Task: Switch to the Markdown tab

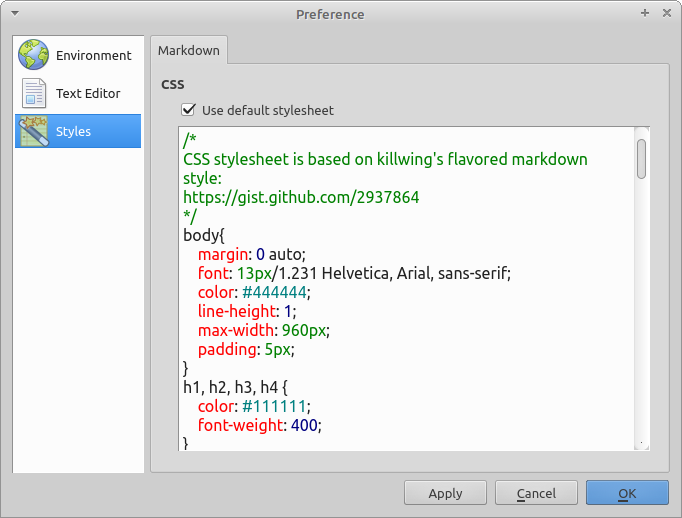Action: [x=189, y=50]
